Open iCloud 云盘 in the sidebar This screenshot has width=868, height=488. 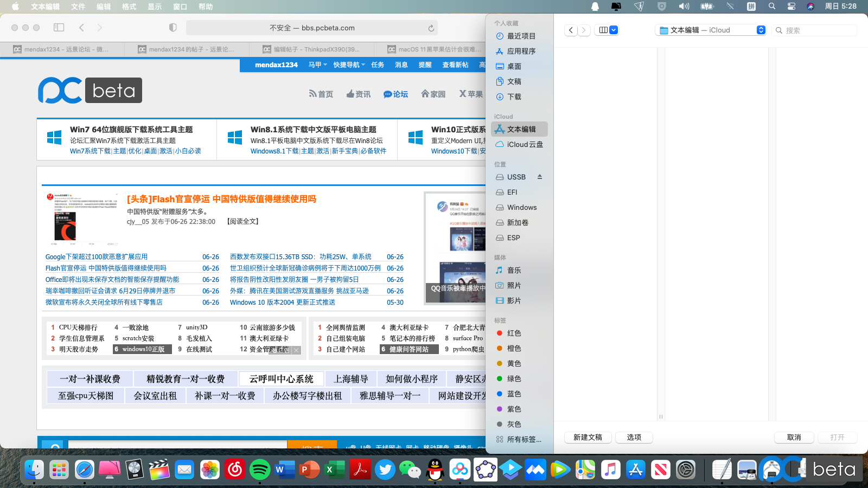pyautogui.click(x=519, y=144)
